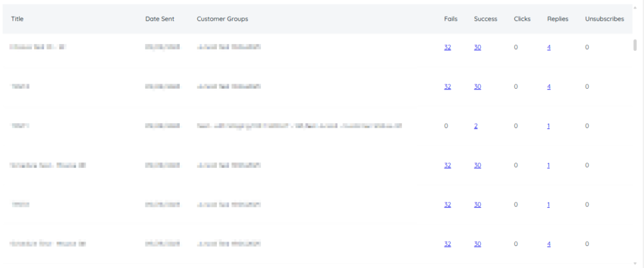Click the Clicks column header
644x268 pixels.
coord(521,19)
